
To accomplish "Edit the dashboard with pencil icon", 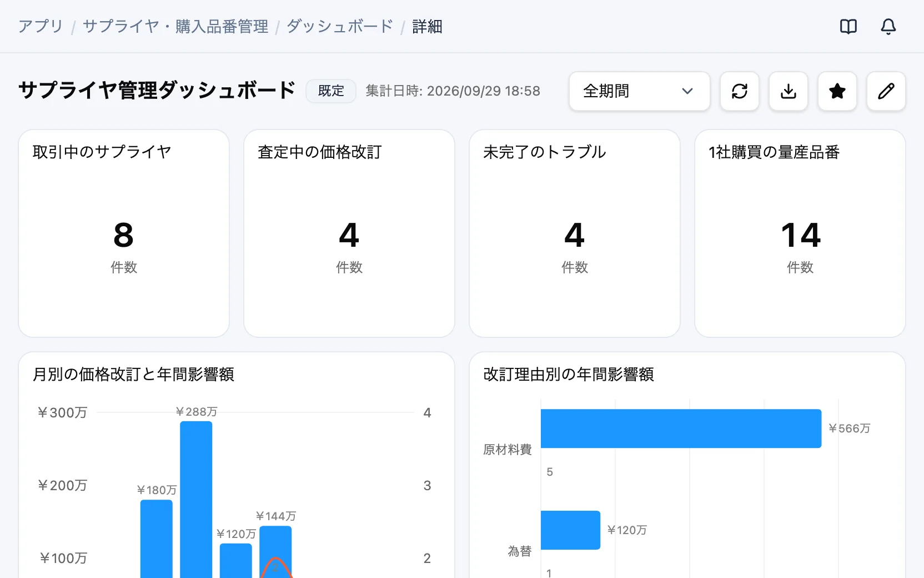I will (886, 91).
